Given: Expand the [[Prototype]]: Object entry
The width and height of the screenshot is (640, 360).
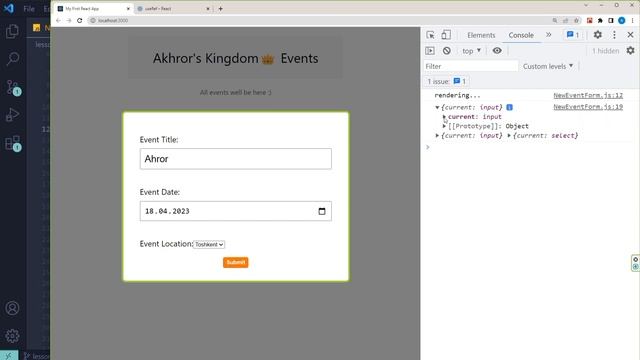Looking at the screenshot, I should 444,126.
